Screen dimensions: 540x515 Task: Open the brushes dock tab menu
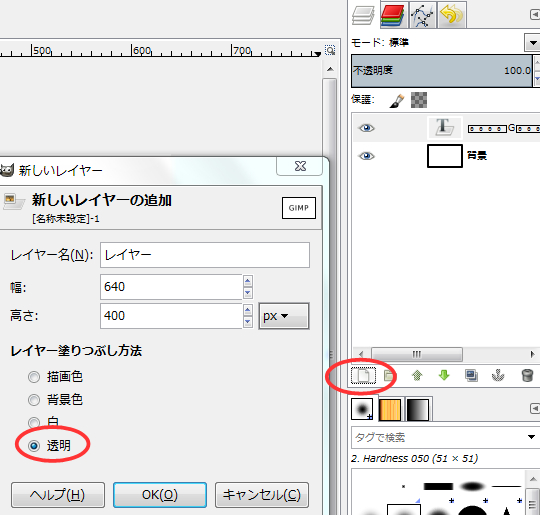coord(534,409)
